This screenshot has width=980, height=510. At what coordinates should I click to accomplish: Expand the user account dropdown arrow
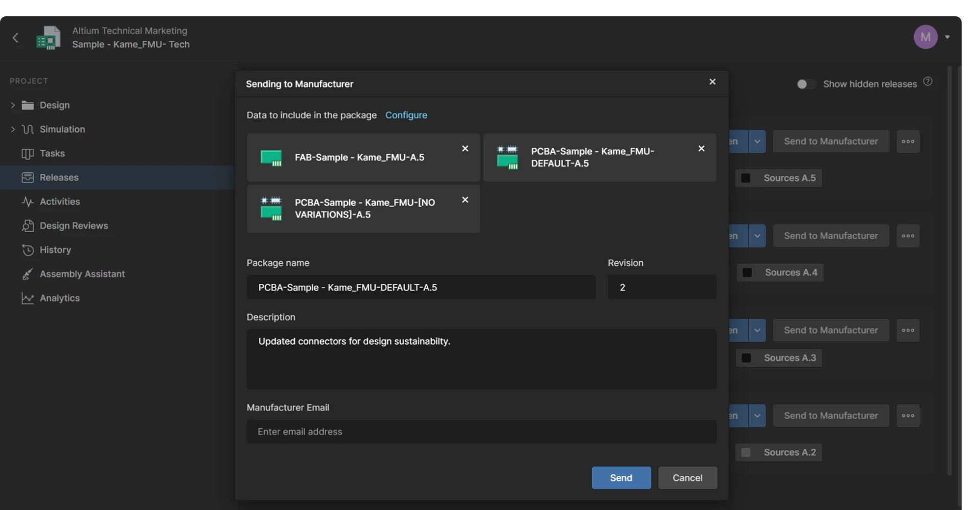coord(947,37)
